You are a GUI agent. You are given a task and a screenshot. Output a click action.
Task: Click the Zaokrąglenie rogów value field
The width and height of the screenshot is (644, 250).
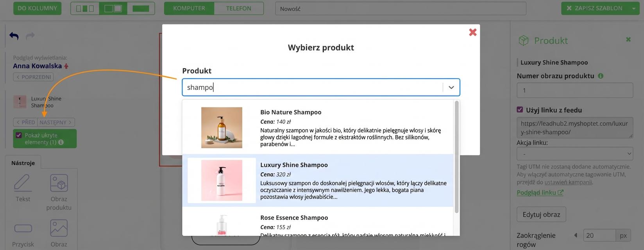tap(599, 236)
